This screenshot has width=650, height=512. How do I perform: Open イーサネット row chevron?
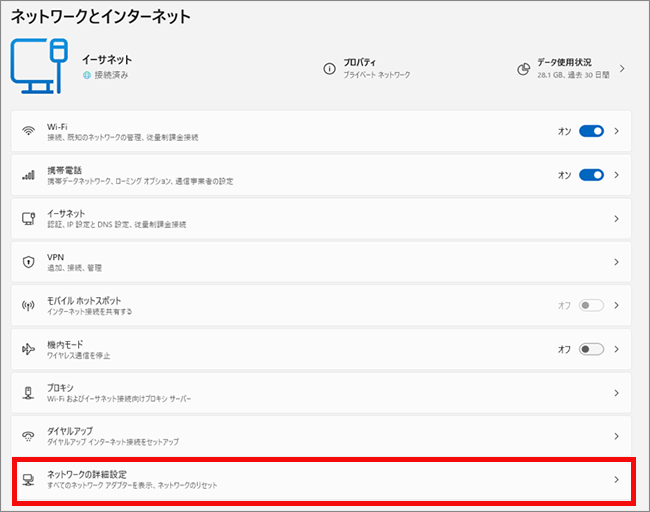pyautogui.click(x=617, y=218)
